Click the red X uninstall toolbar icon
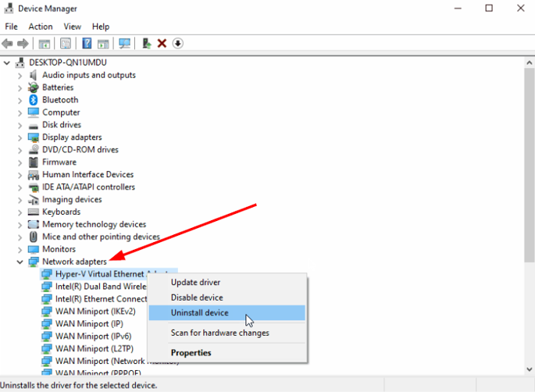The image size is (535, 392). coord(162,44)
